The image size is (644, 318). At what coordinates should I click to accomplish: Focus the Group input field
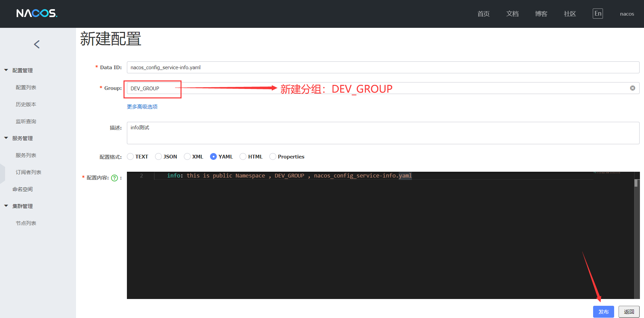tap(383, 88)
